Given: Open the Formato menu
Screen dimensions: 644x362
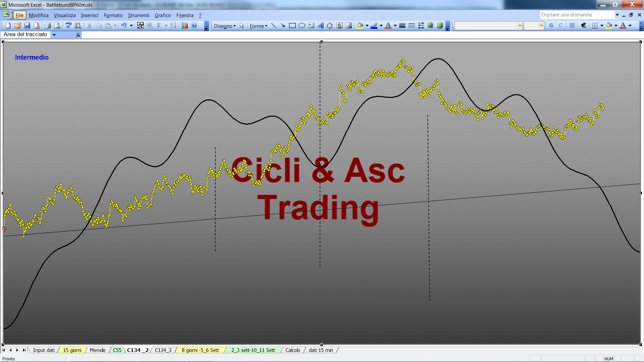Looking at the screenshot, I should 113,15.
